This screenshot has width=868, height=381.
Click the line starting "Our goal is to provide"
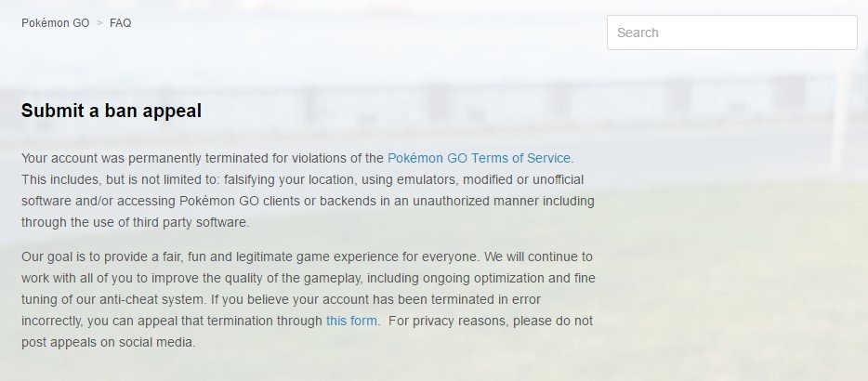(x=307, y=257)
